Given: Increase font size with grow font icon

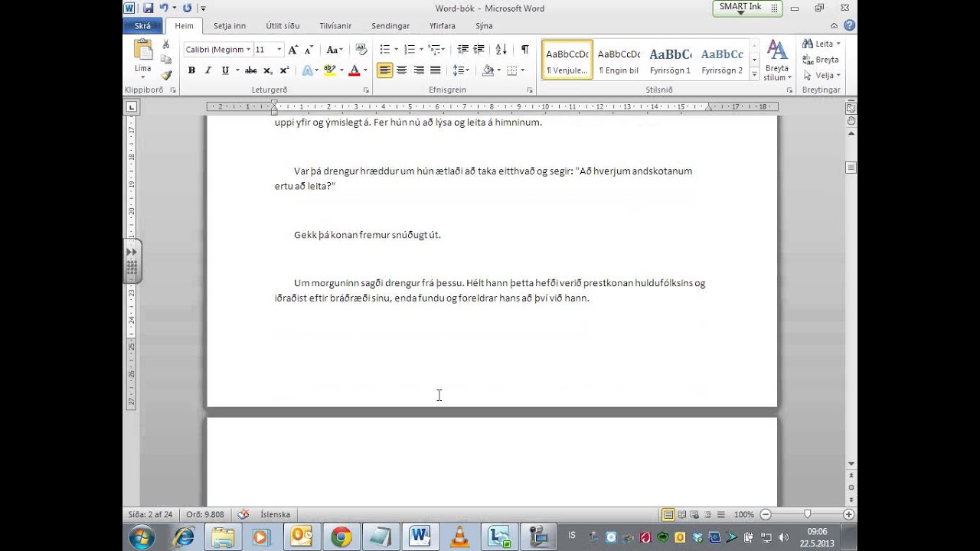Looking at the screenshot, I should [292, 49].
